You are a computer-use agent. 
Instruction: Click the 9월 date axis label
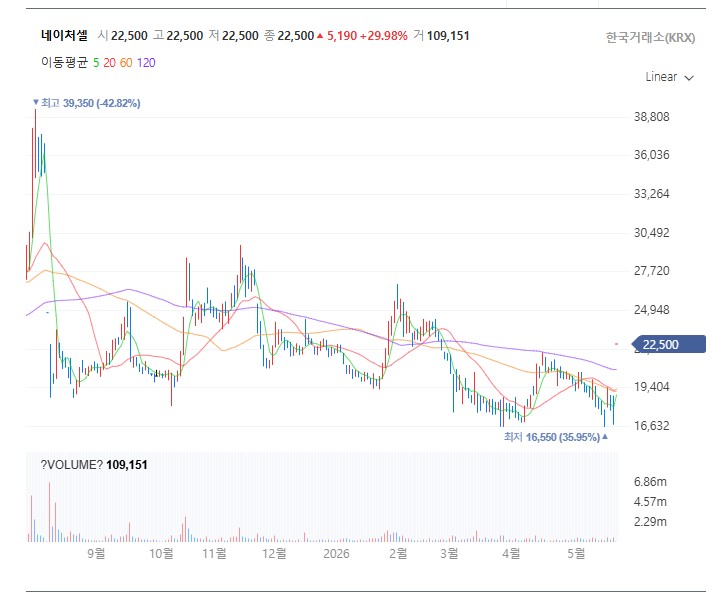point(96,553)
